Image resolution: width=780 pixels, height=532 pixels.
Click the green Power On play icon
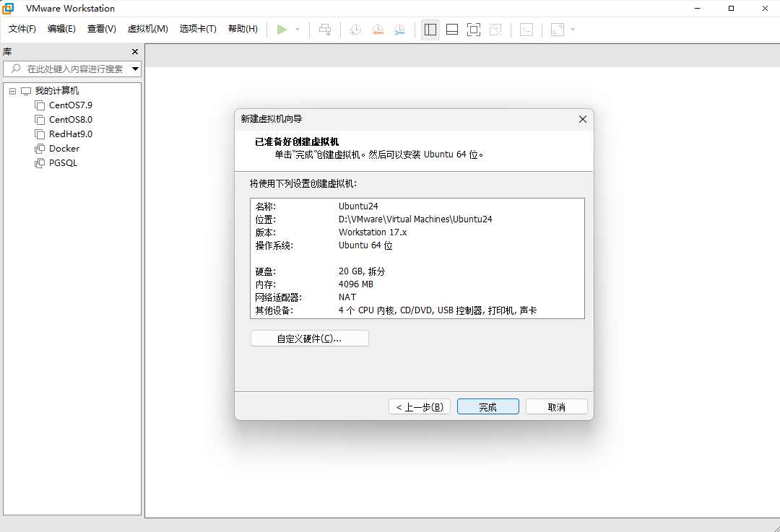[282, 30]
